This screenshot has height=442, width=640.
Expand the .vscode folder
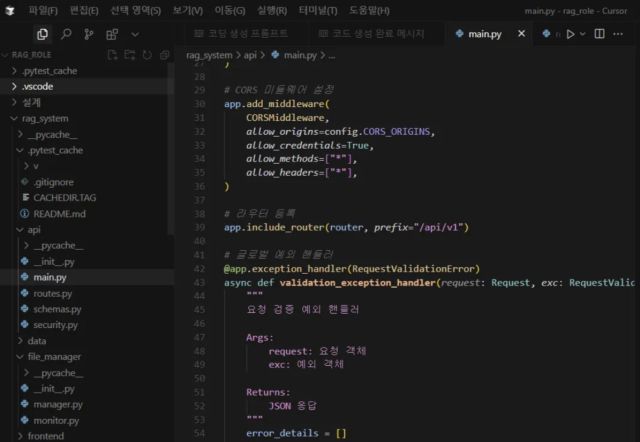click(x=38, y=86)
